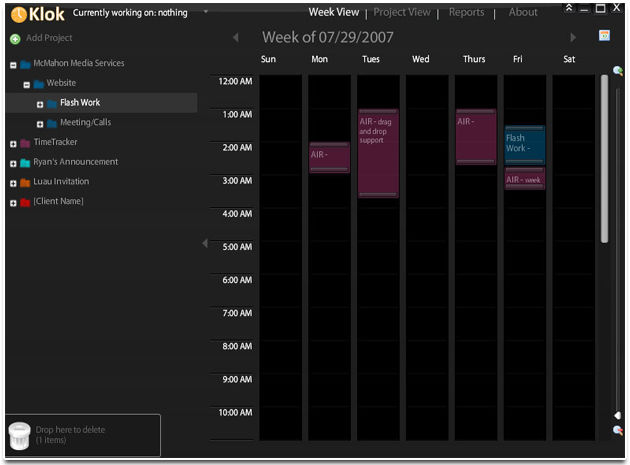The image size is (630, 465).
Task: Open the About tab
Action: click(523, 12)
